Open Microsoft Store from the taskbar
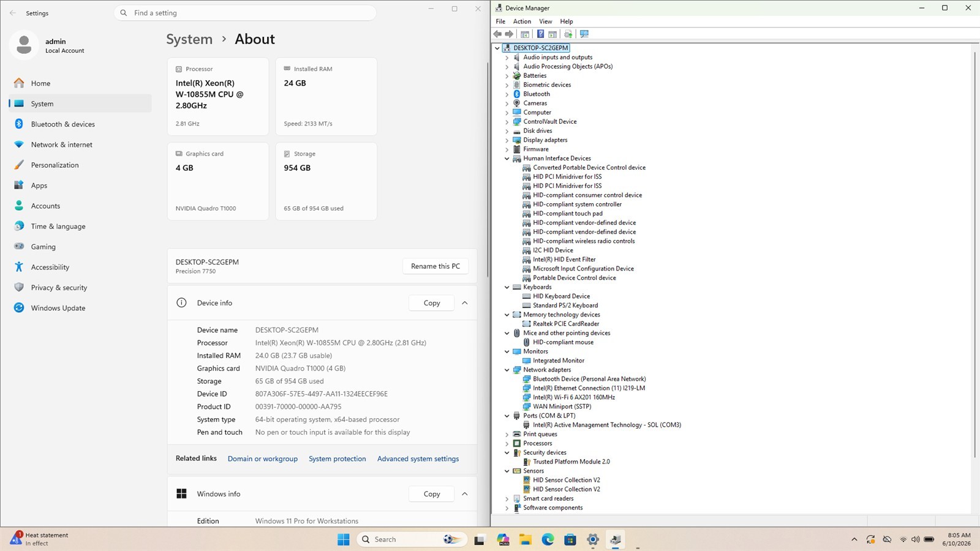Viewport: 980px width, 551px height. [570, 539]
